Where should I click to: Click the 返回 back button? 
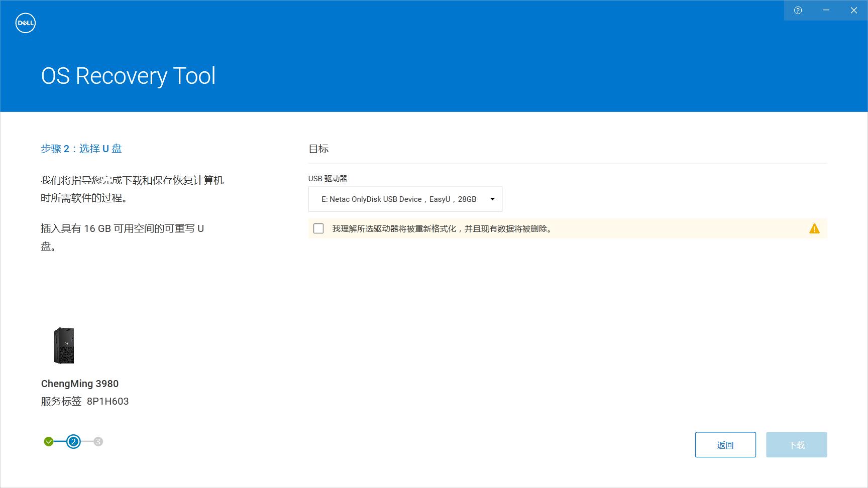point(725,445)
